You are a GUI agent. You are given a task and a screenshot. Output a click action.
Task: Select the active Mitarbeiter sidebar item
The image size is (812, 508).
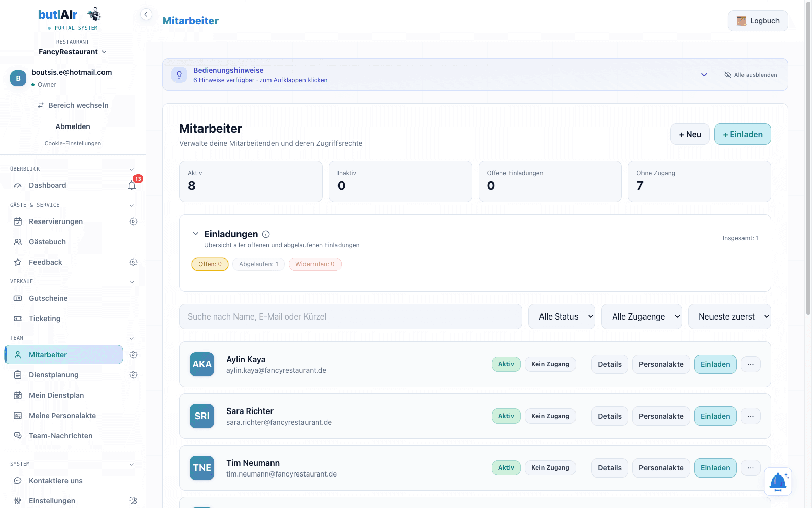64,355
